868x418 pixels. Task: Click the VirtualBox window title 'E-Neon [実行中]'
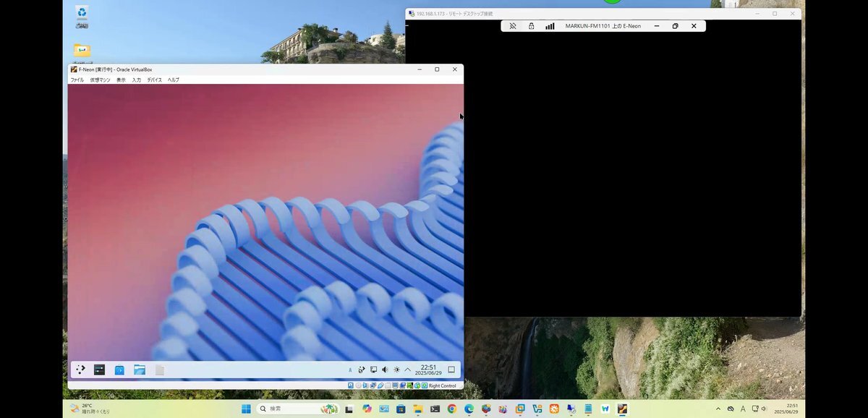(116, 69)
